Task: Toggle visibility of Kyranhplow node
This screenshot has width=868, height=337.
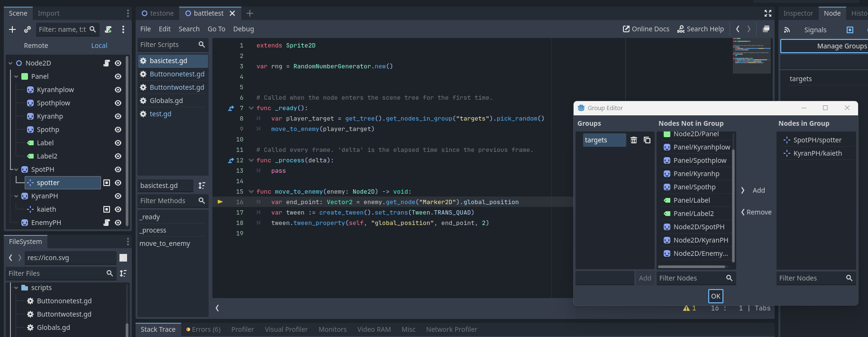Action: coord(118,90)
